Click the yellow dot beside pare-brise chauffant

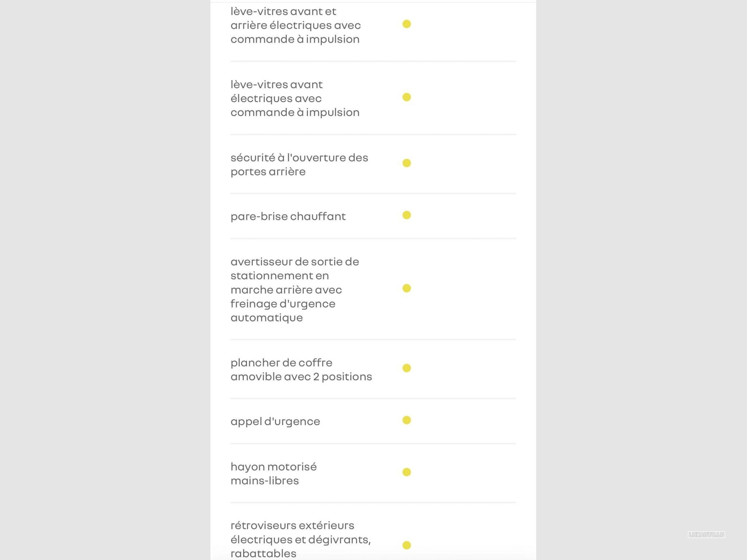click(x=406, y=215)
